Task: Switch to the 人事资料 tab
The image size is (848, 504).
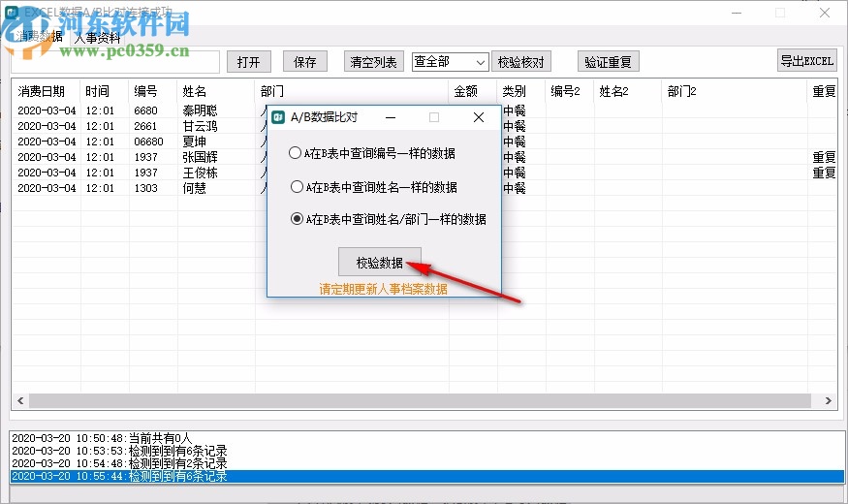Action: 97,37
